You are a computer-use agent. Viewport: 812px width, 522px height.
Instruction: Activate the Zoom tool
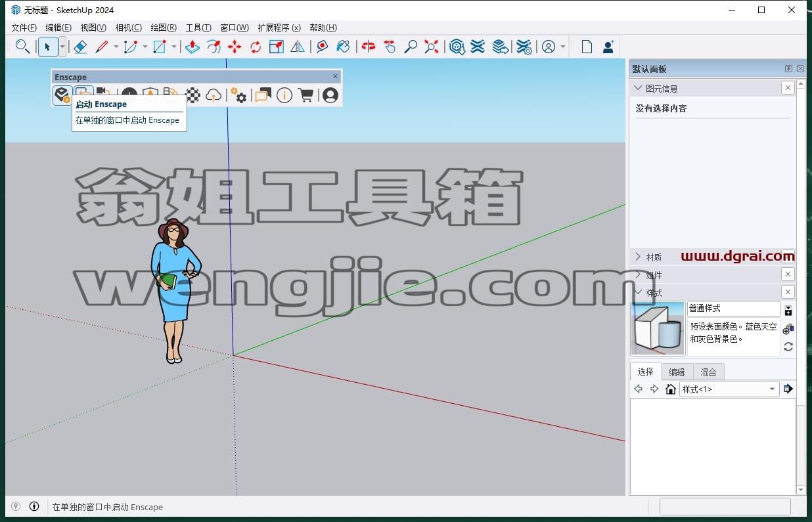tap(411, 47)
